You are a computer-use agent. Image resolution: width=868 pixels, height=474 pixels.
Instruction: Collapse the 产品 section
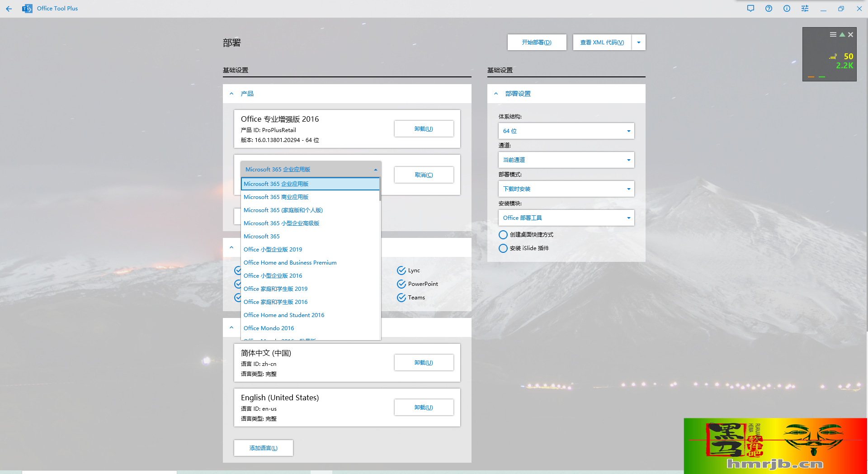pos(231,94)
